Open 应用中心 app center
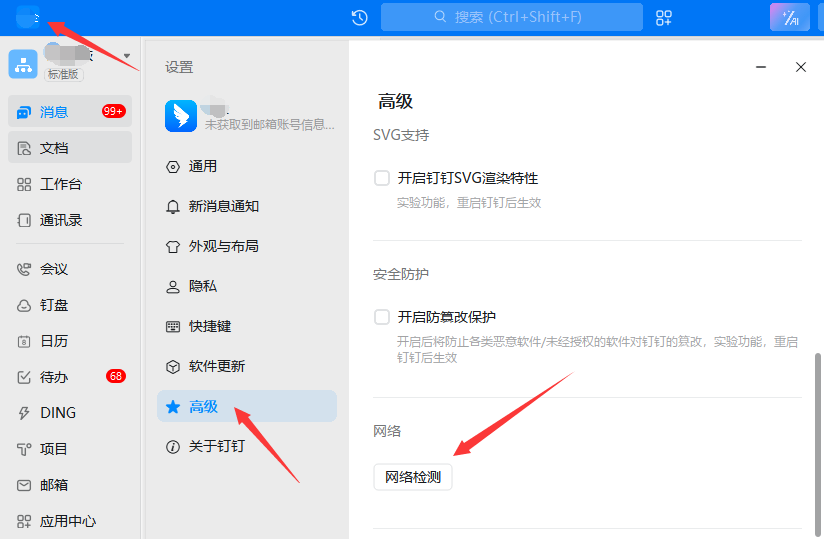The height and width of the screenshot is (539, 824). pos(70,521)
